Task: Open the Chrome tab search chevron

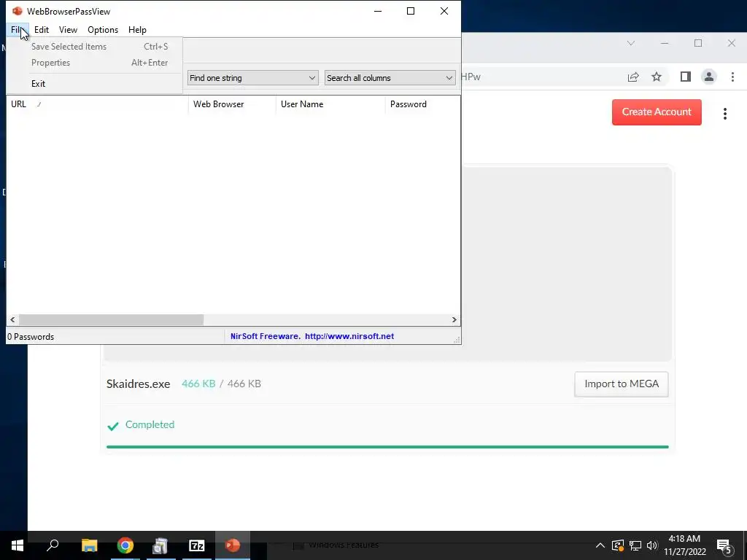Action: (631, 43)
